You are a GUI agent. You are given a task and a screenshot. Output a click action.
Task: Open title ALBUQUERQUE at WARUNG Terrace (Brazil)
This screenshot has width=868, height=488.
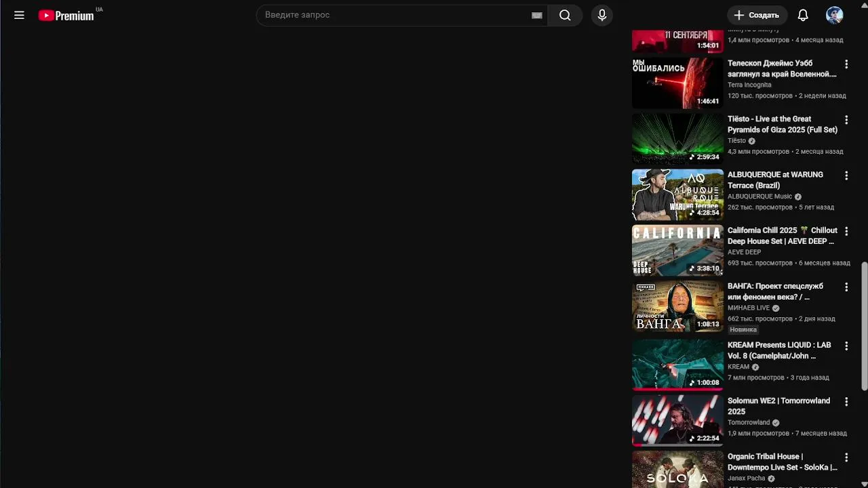(775, 180)
